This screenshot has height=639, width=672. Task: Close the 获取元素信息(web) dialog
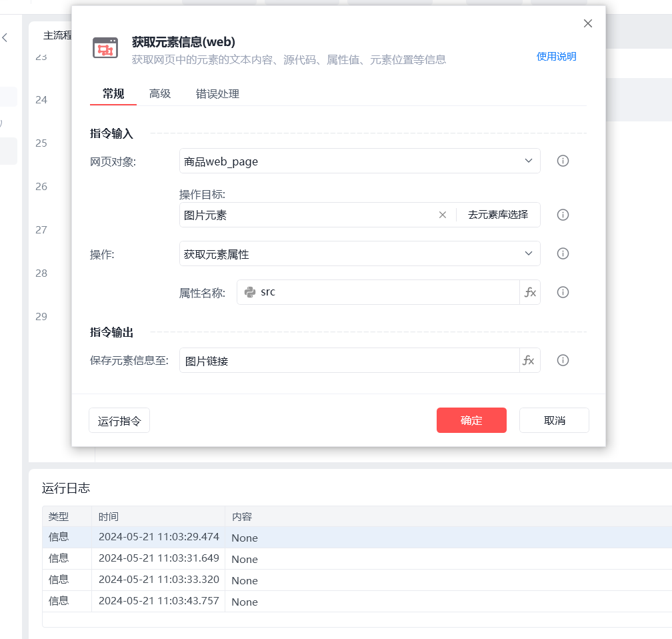click(587, 23)
